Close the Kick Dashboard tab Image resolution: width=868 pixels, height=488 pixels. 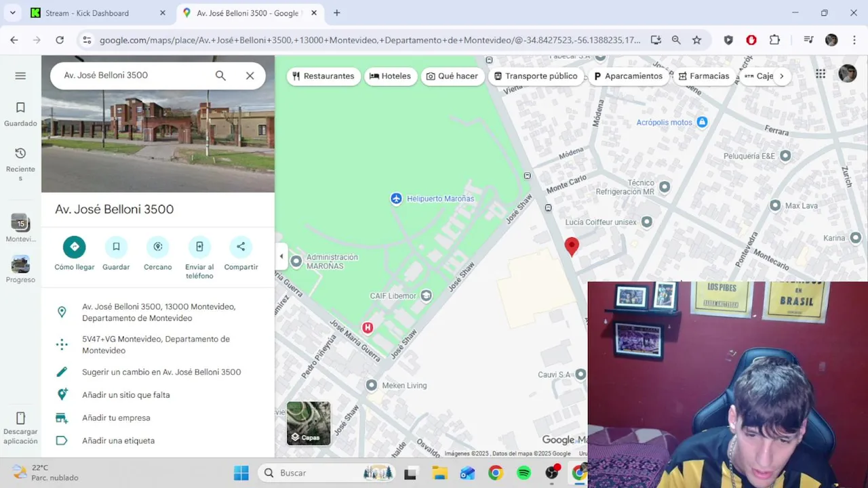pos(163,13)
